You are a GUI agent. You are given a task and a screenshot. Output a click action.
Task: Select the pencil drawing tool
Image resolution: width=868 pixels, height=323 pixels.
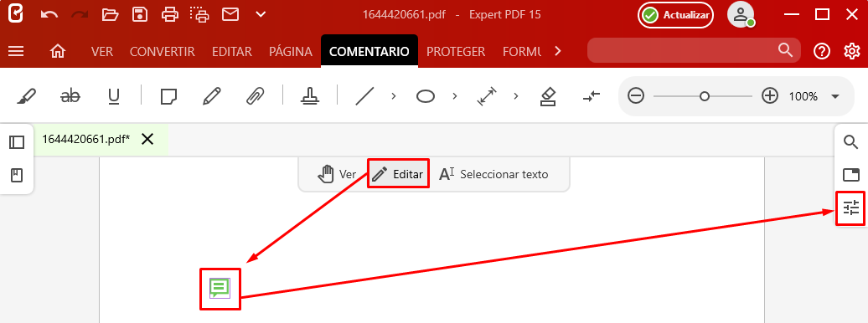(211, 97)
